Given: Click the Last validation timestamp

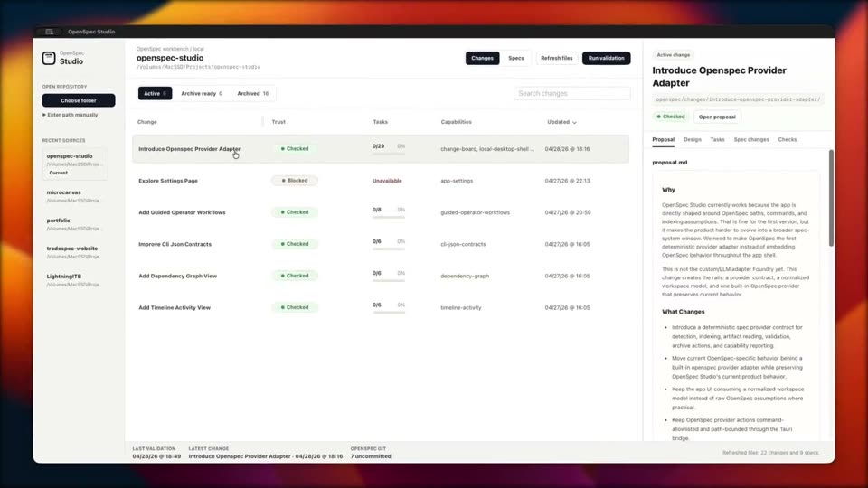Looking at the screenshot, I should point(156,456).
